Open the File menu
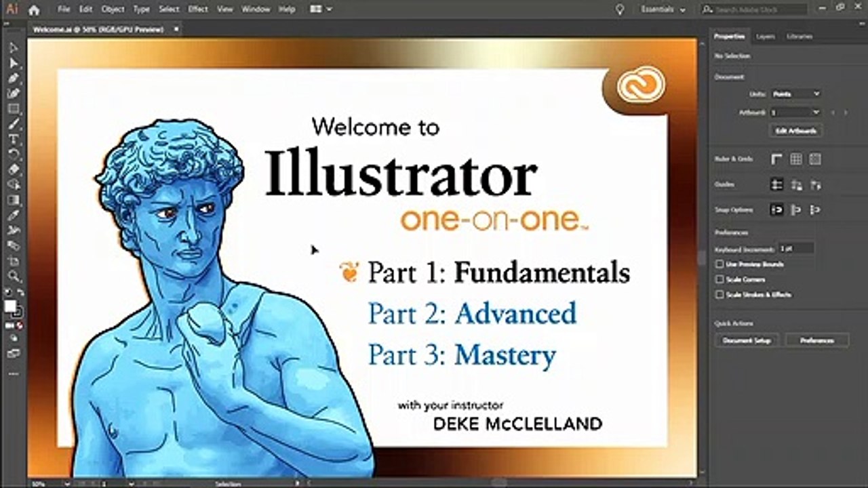 (x=64, y=9)
